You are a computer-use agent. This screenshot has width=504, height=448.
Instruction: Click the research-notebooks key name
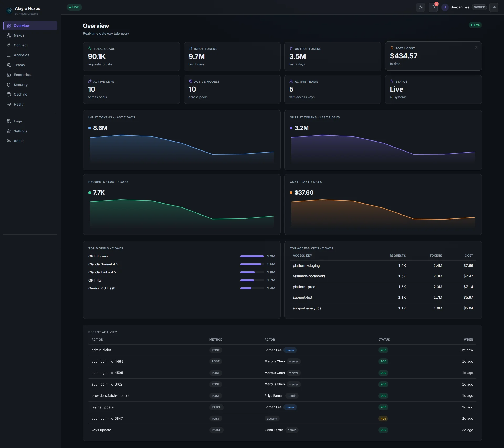click(x=309, y=276)
